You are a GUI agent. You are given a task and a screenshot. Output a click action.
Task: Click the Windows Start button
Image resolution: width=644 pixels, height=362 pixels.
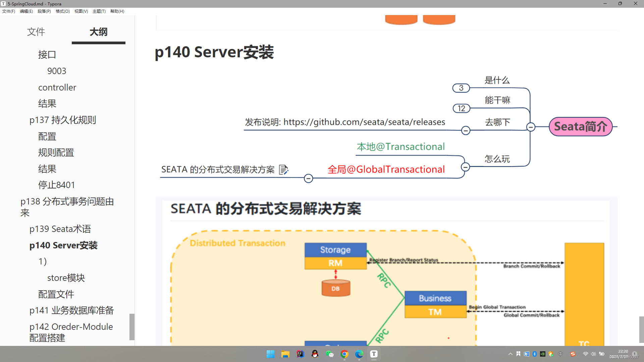(x=270, y=354)
